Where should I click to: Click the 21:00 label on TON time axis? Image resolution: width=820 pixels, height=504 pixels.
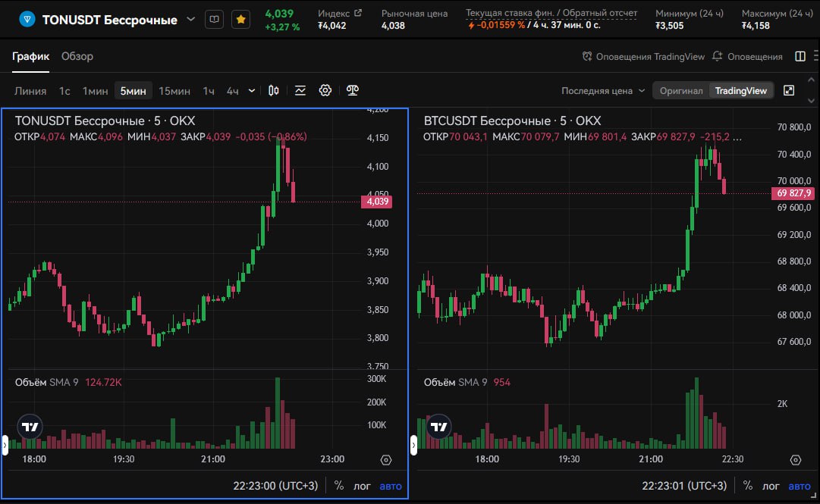tap(213, 459)
